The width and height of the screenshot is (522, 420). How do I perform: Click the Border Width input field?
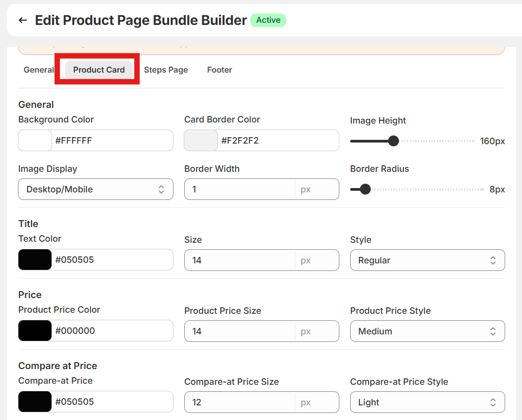click(x=240, y=189)
